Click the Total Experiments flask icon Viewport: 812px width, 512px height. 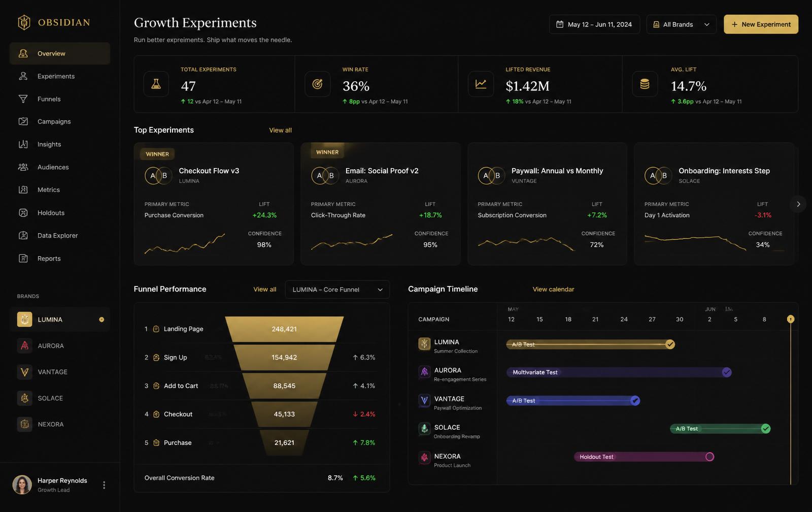pos(156,84)
